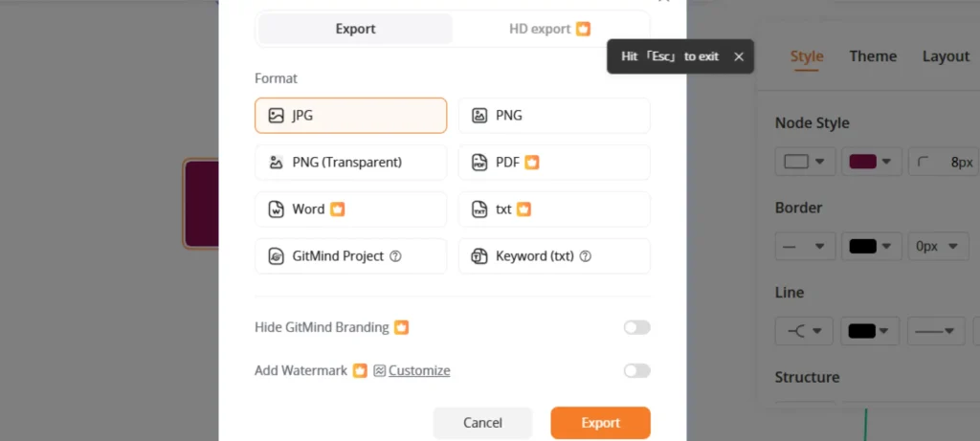Choose PNG (Transparent) format option
Screen dimensions: 980x441
click(x=350, y=163)
